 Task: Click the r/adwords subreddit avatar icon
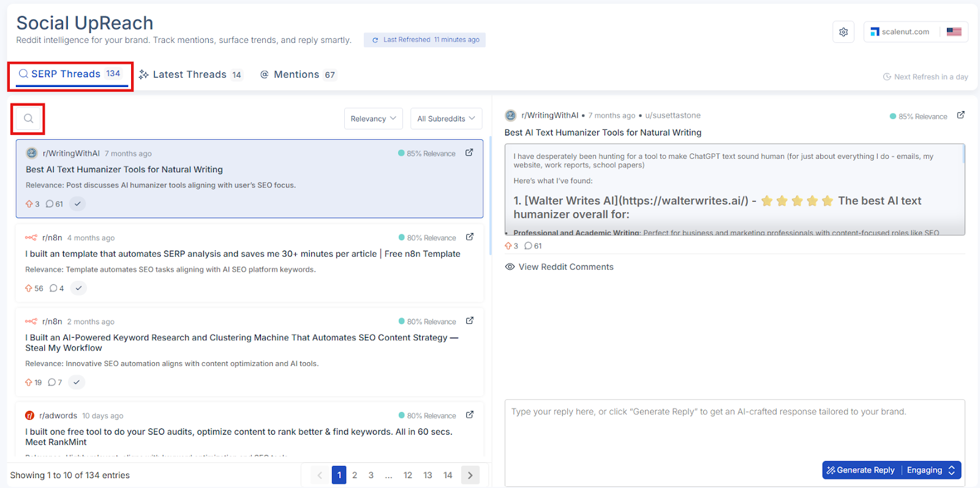click(29, 416)
